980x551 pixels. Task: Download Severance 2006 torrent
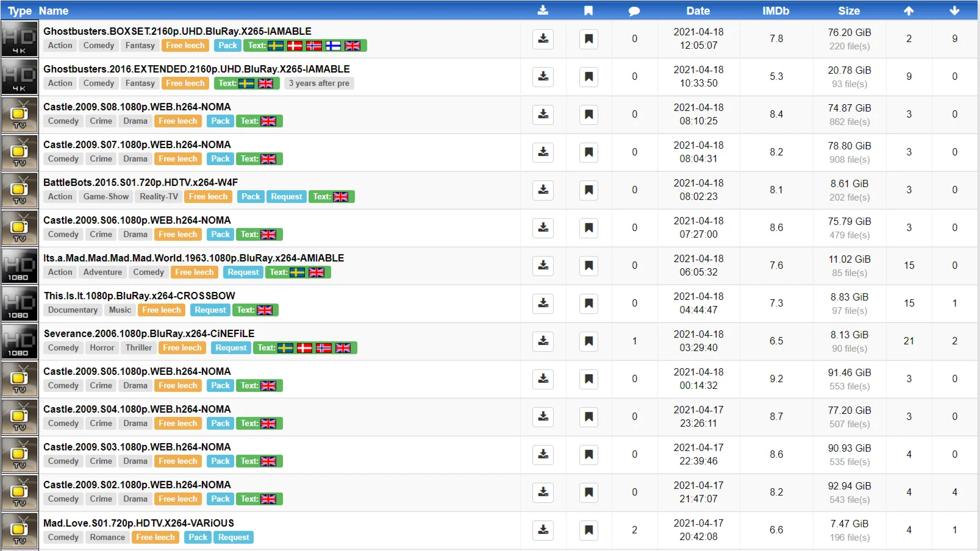click(x=543, y=341)
